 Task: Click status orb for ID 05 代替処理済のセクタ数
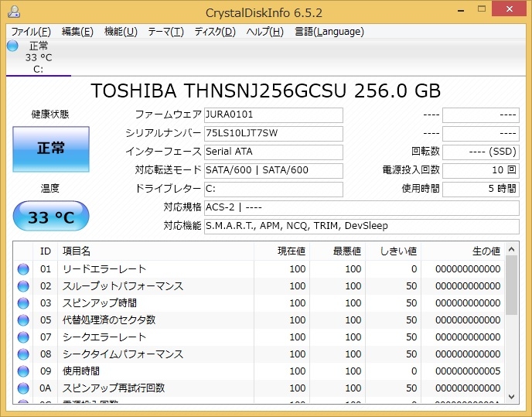point(23,320)
